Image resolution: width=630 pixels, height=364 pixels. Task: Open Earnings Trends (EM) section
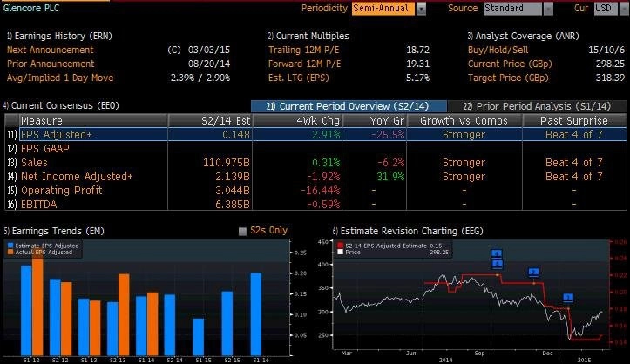click(x=54, y=231)
